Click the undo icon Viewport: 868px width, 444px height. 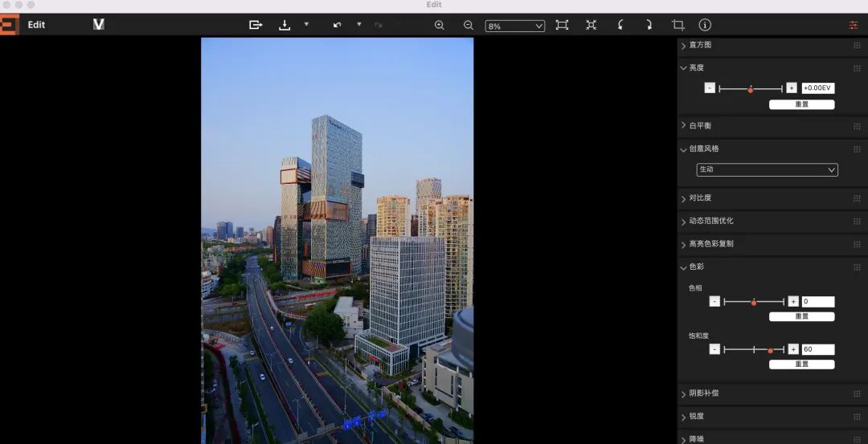(337, 25)
